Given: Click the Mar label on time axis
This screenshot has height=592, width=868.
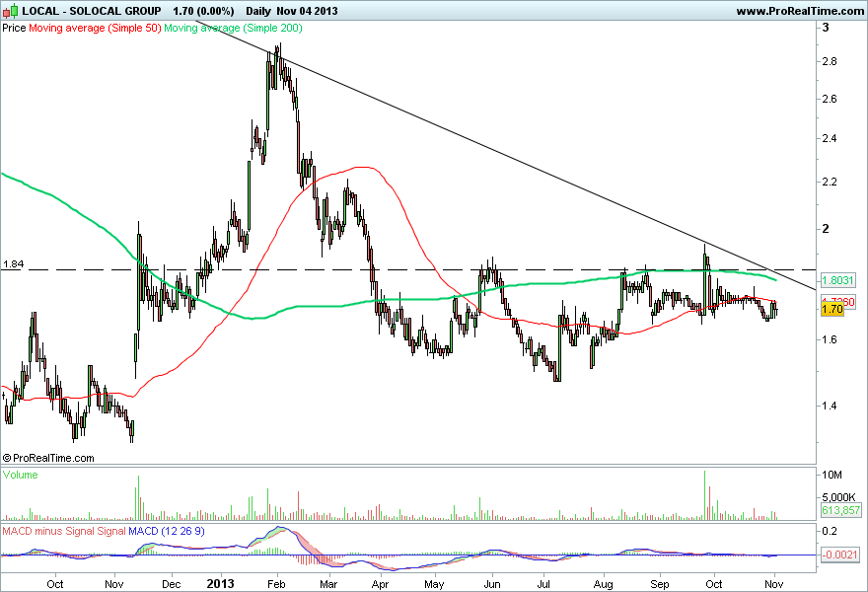Looking at the screenshot, I should click(x=328, y=584).
